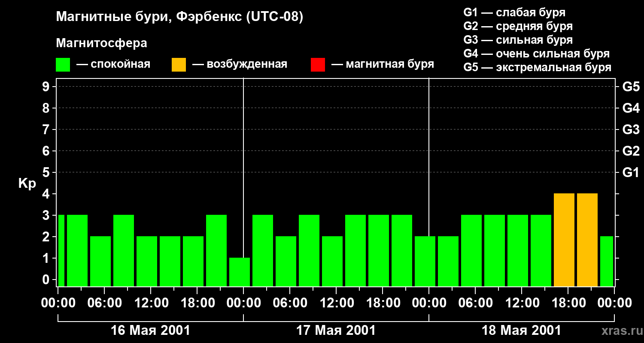This screenshot has height=343, width=644.
Task: Click the «— возбужденная» legend label
Action: [240, 64]
